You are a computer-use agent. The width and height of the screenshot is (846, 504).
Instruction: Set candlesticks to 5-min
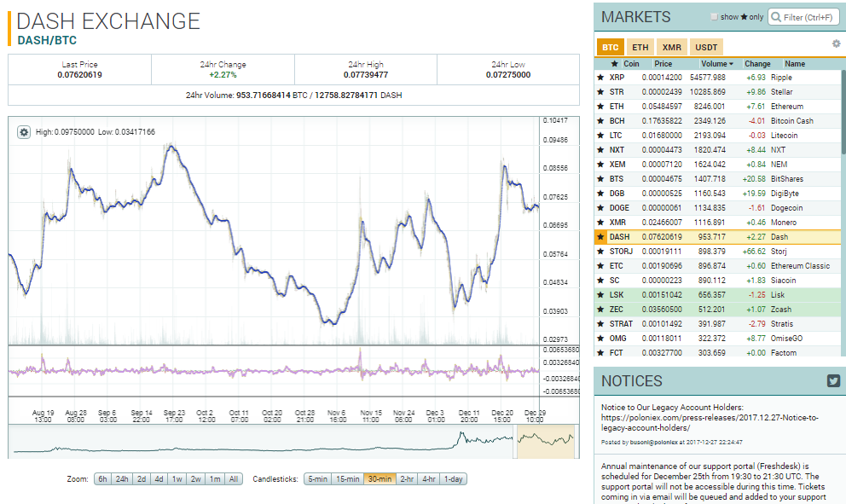(318, 479)
